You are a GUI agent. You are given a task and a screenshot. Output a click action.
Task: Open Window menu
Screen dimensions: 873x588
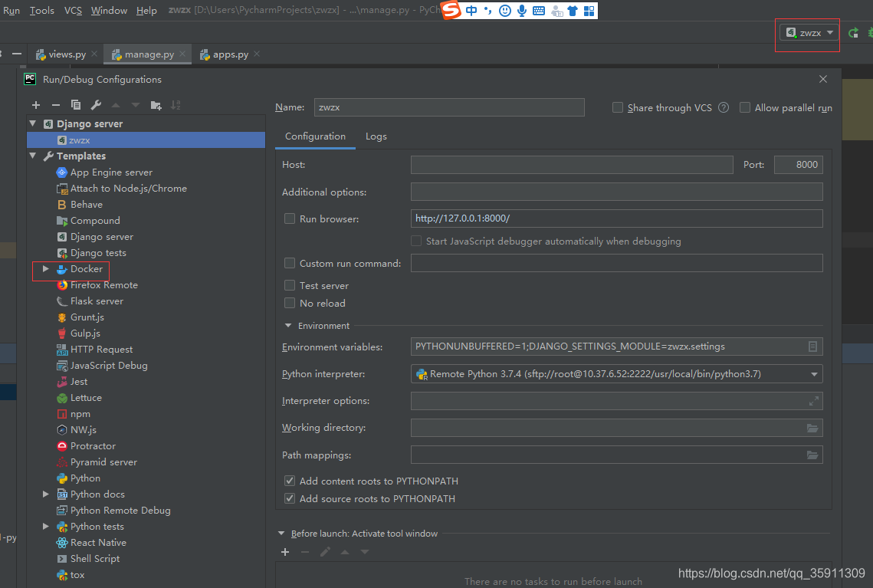coord(109,11)
